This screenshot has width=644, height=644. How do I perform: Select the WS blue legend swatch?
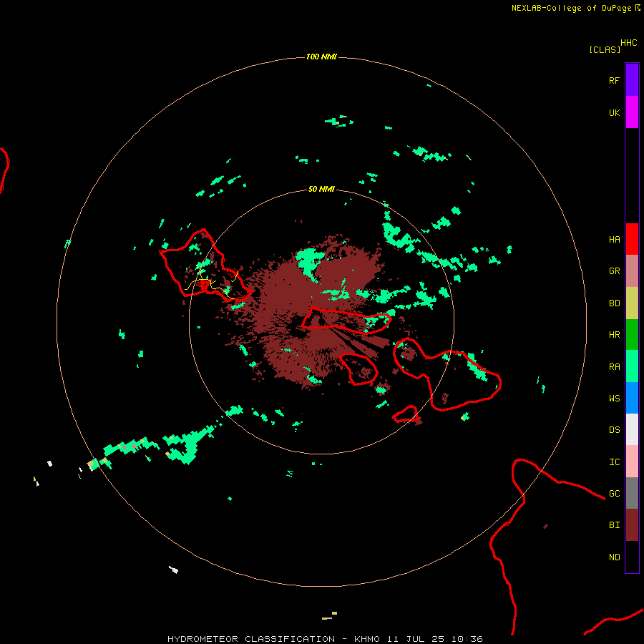632,398
